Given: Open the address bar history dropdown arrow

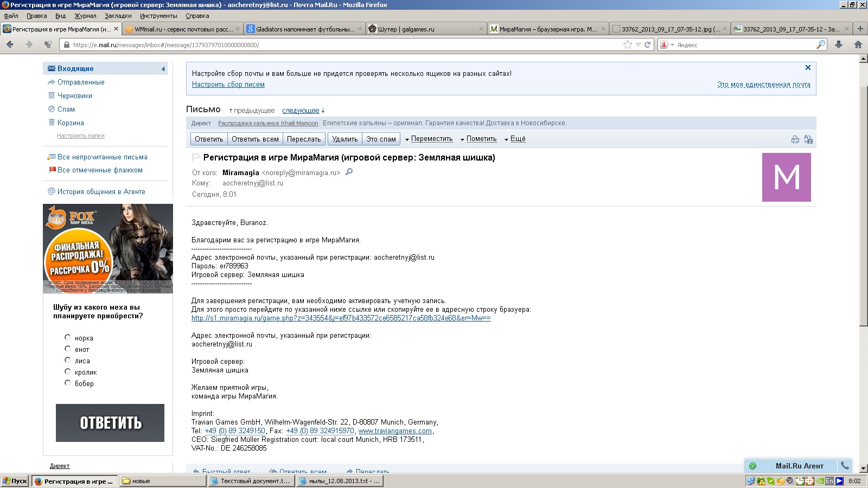Looking at the screenshot, I should point(638,44).
